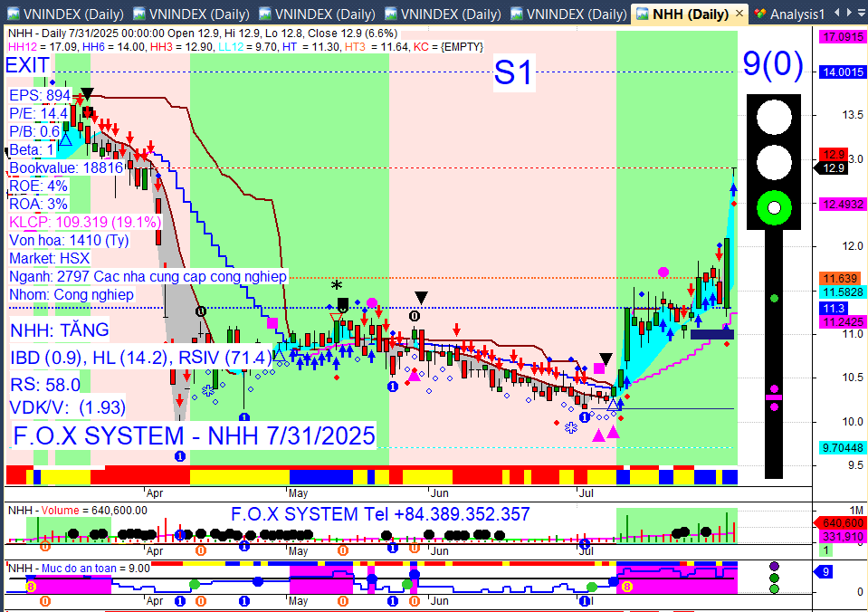Click the KLCP: 109.319 (19.1%) text
This screenshot has width=868, height=612.
pyautogui.click(x=85, y=222)
